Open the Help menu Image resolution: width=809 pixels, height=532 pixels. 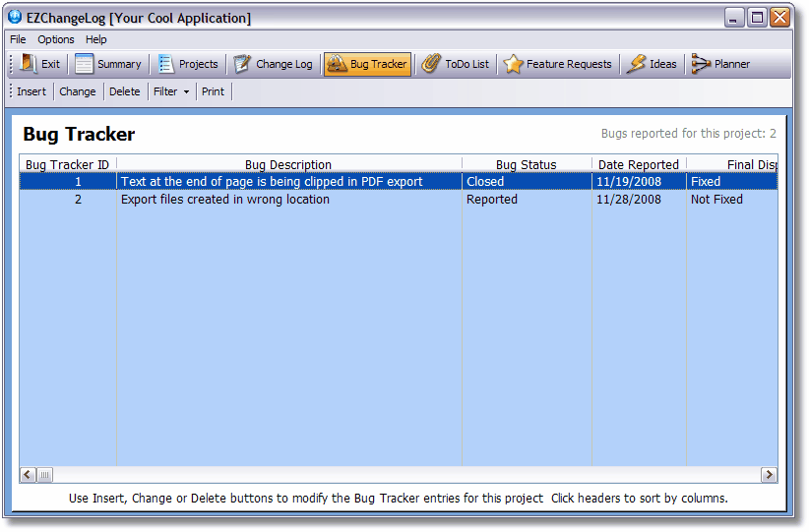coord(96,39)
